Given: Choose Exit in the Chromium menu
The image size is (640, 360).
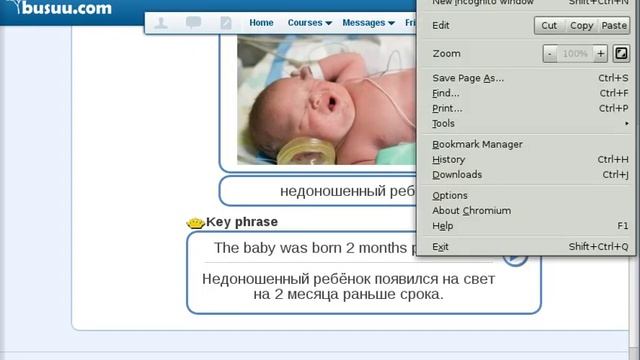Looking at the screenshot, I should (529, 247).
